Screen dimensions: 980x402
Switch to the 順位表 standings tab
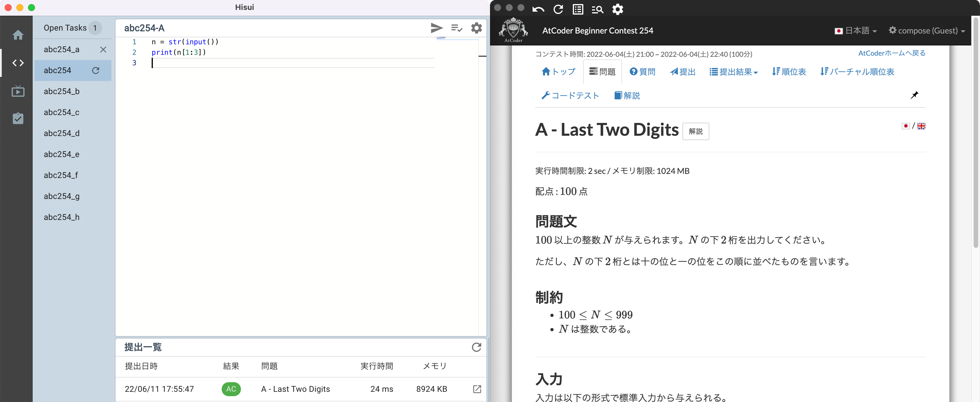point(789,72)
